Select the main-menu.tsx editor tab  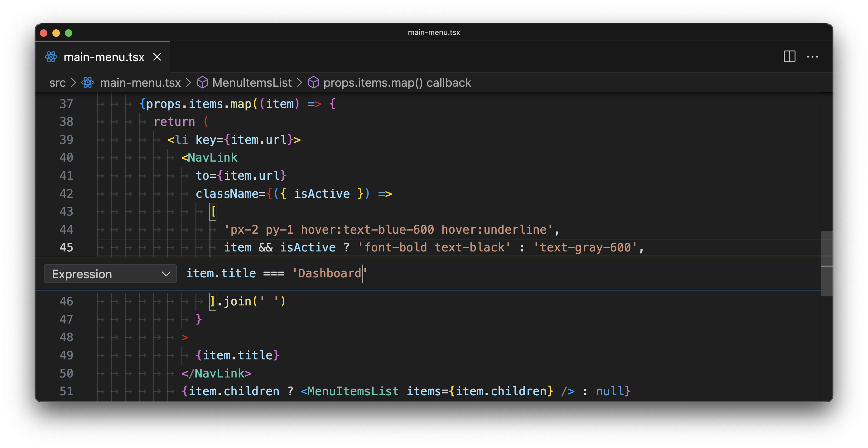tap(103, 57)
